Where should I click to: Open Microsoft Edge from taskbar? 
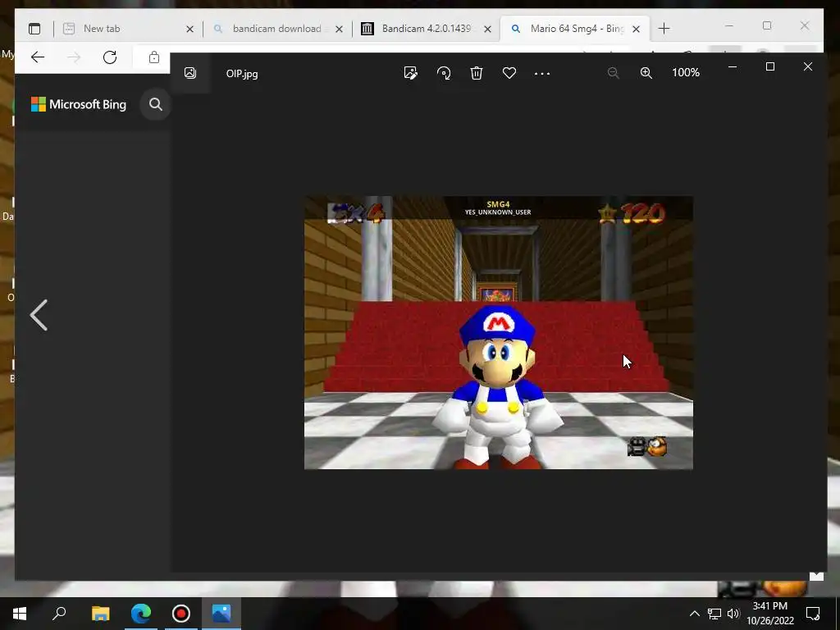[x=141, y=614]
